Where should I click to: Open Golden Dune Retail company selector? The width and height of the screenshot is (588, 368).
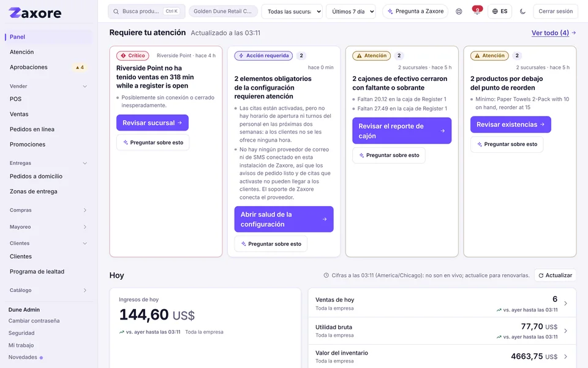point(223,11)
